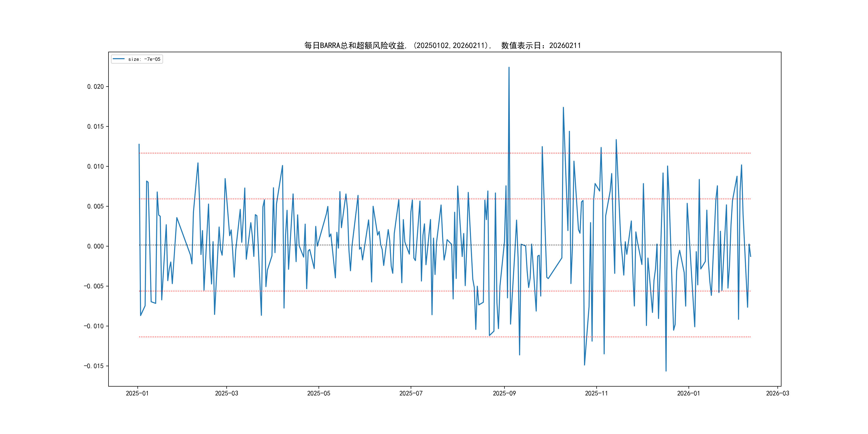The width and height of the screenshot is (868, 434).
Task: Click the 0.015 y-axis tick label
Action: point(95,126)
